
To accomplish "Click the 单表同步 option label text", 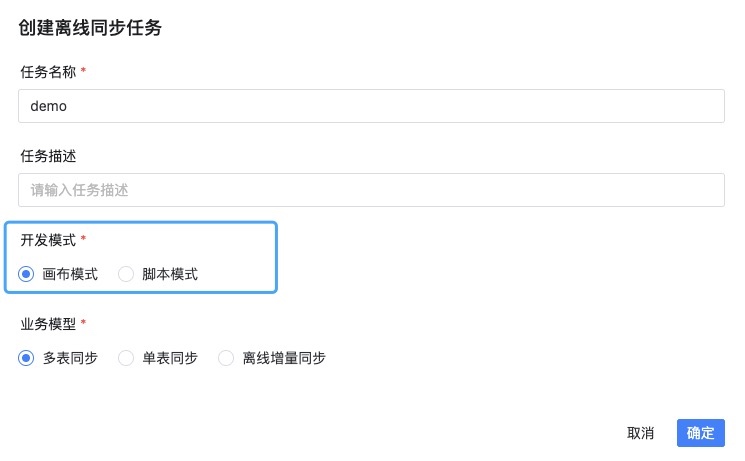I will [170, 358].
